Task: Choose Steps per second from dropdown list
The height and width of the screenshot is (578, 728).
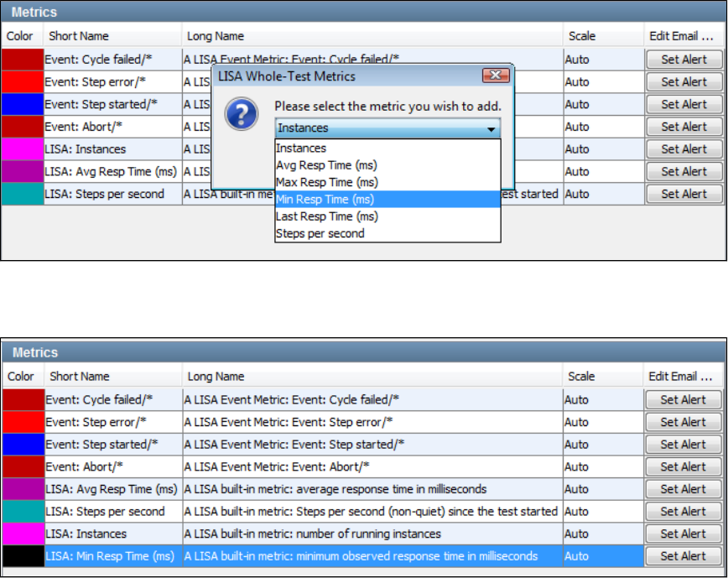Action: point(387,233)
